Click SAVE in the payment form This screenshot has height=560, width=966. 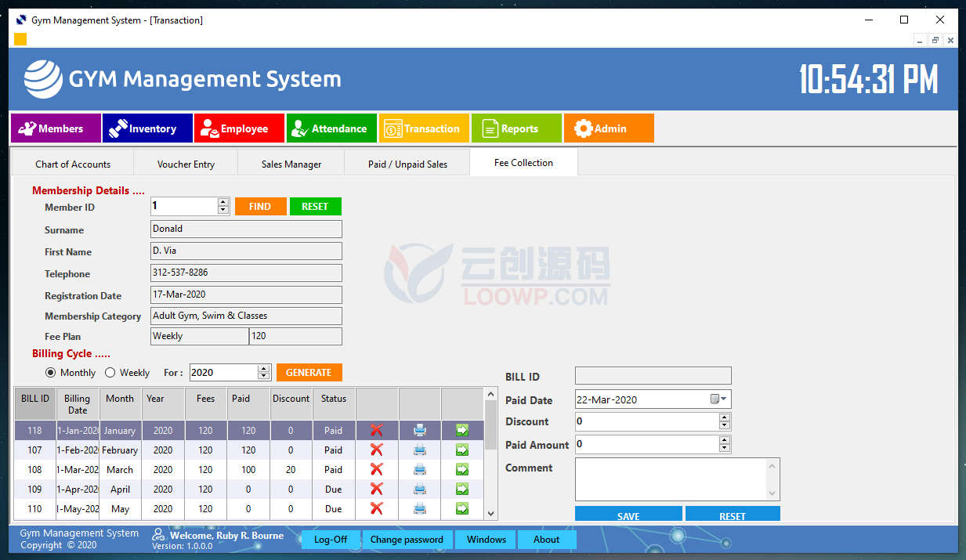point(628,514)
